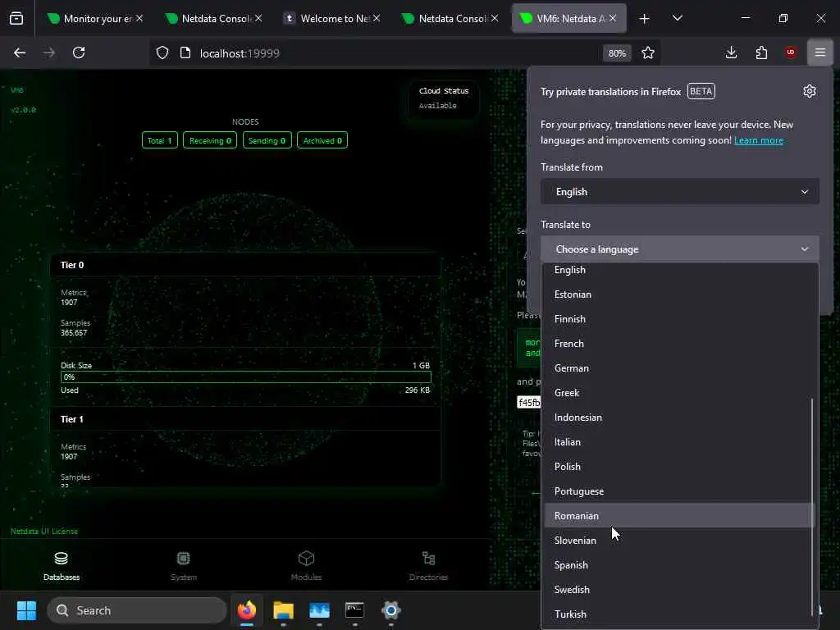Choose Finnish in the language list
This screenshot has height=630, width=840.
(678, 319)
